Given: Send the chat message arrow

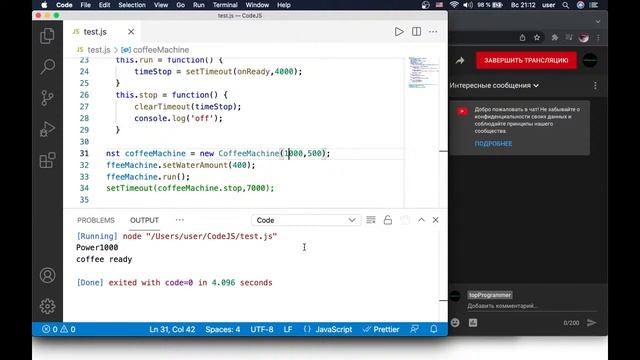Looking at the screenshot, I should tap(591, 322).
